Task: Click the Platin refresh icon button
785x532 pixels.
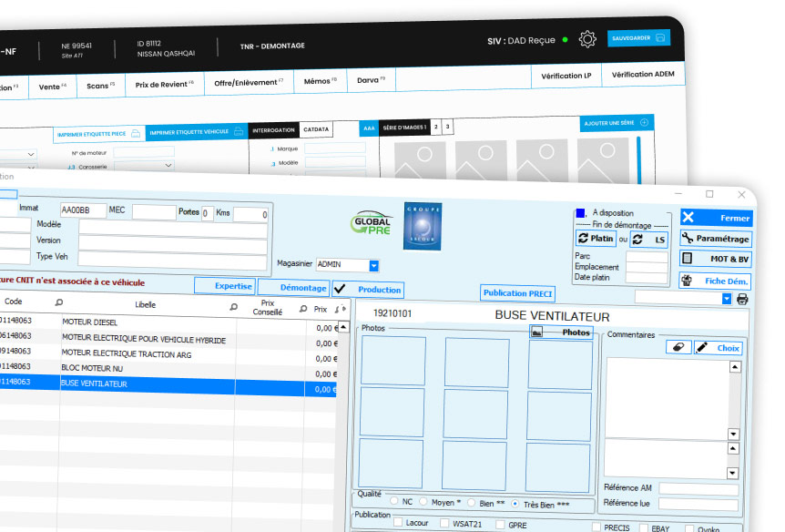Action: pyautogui.click(x=596, y=238)
